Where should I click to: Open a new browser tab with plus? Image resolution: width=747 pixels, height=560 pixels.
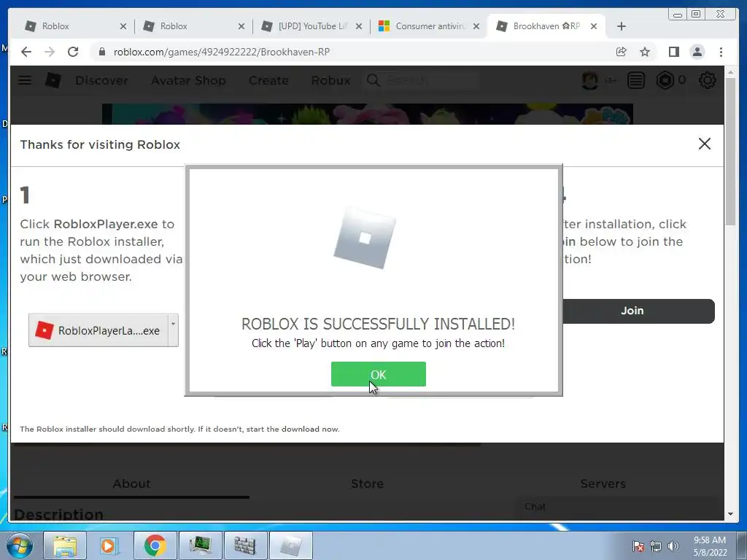[622, 27]
